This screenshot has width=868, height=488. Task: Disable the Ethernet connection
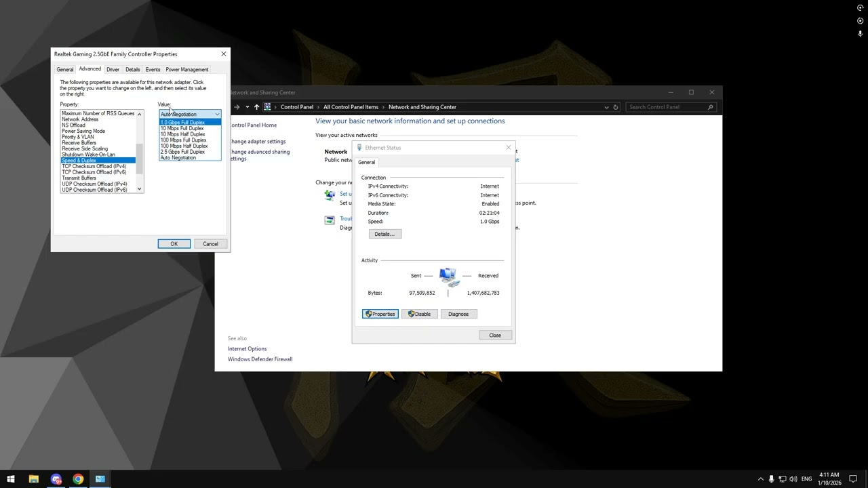(420, 314)
